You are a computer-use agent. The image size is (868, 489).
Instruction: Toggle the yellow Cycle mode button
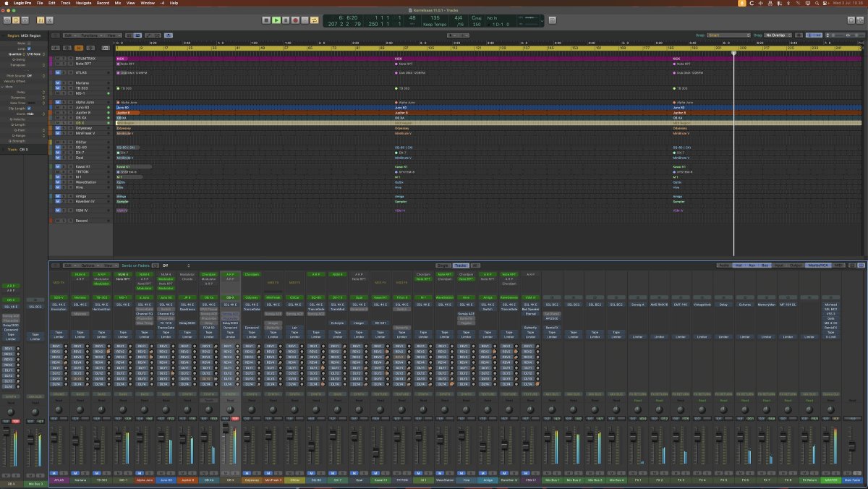[314, 20]
